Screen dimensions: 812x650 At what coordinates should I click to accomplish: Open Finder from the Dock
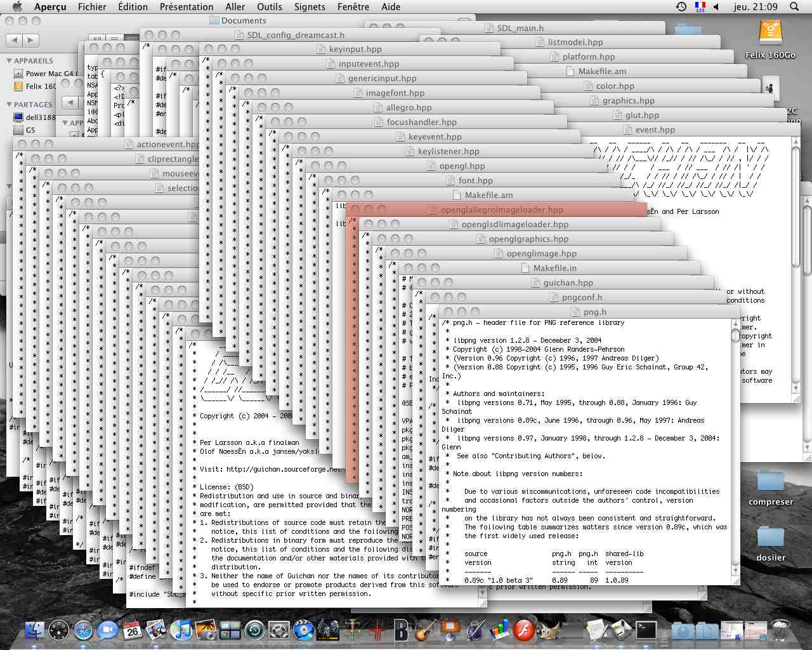click(35, 630)
